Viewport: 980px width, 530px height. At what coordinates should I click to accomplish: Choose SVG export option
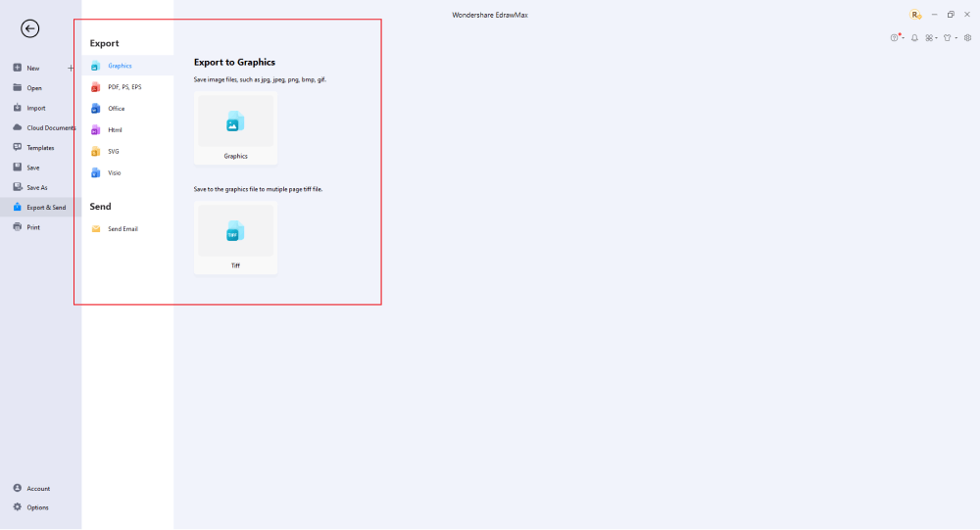pos(113,152)
